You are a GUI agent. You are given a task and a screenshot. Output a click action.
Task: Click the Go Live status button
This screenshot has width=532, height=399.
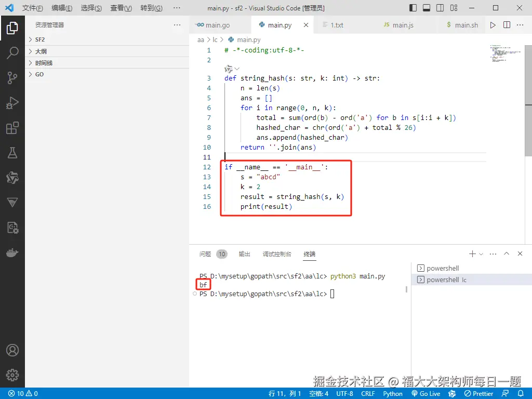click(x=426, y=394)
